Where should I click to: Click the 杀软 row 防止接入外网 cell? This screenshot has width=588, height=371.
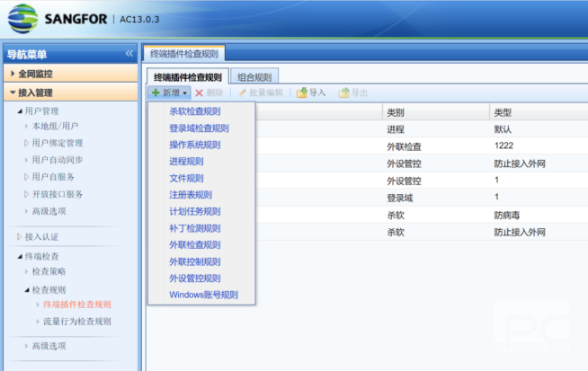click(x=520, y=233)
